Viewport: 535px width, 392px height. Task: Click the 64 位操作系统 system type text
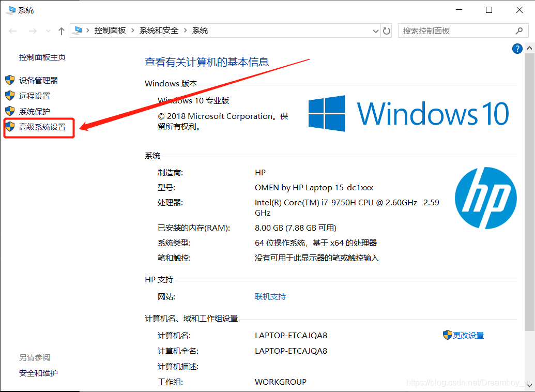point(316,243)
